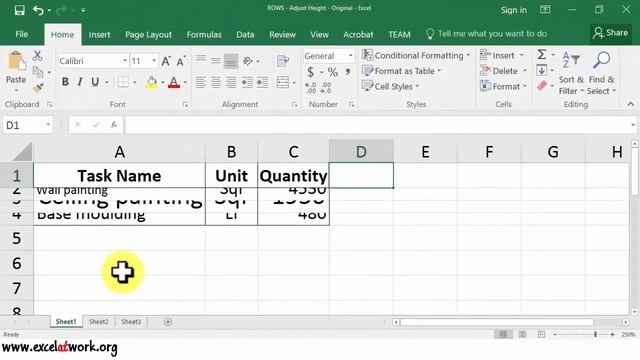This screenshot has height=360, width=640.
Task: Increase font size with the large A
Action: point(166,61)
